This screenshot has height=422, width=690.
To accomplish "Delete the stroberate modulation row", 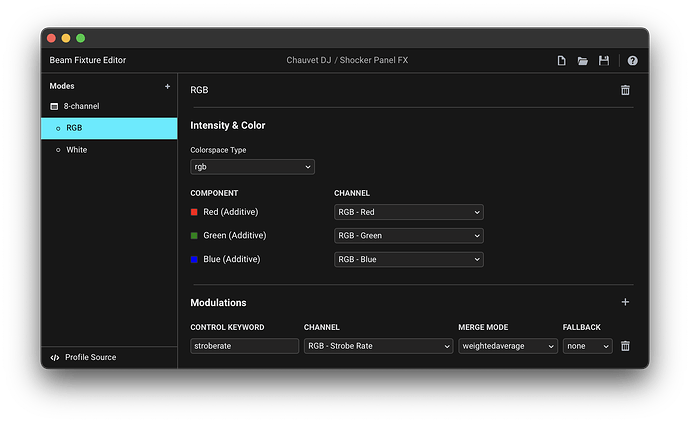I will (625, 346).
